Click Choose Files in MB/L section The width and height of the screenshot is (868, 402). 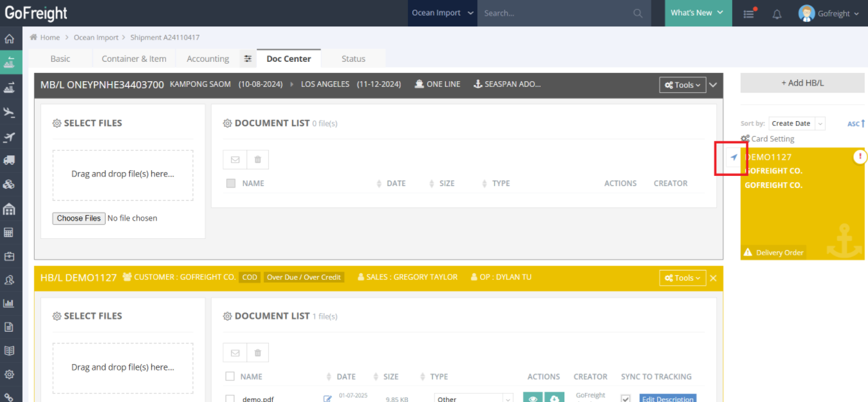78,218
